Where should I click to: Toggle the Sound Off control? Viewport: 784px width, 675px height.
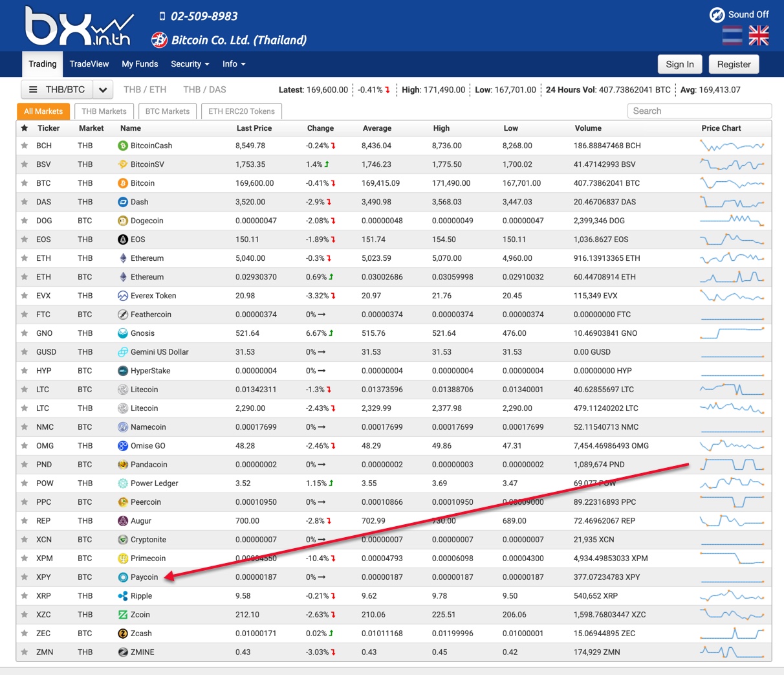pos(739,14)
